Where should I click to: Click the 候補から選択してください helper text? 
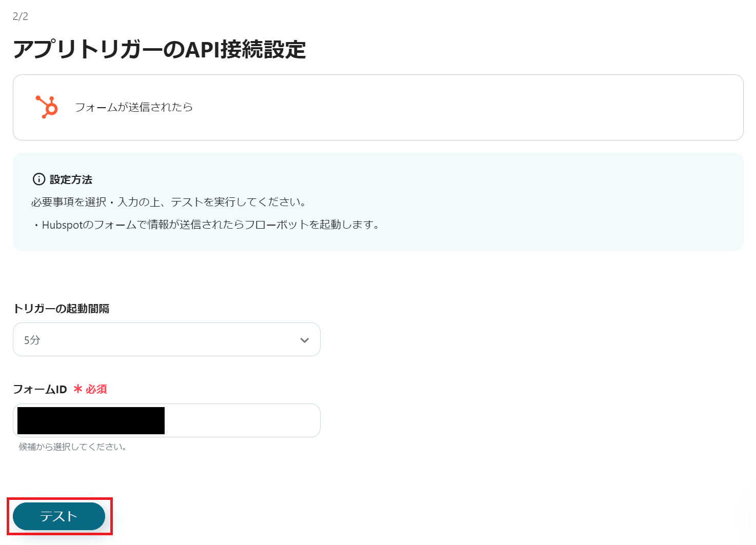pos(72,447)
